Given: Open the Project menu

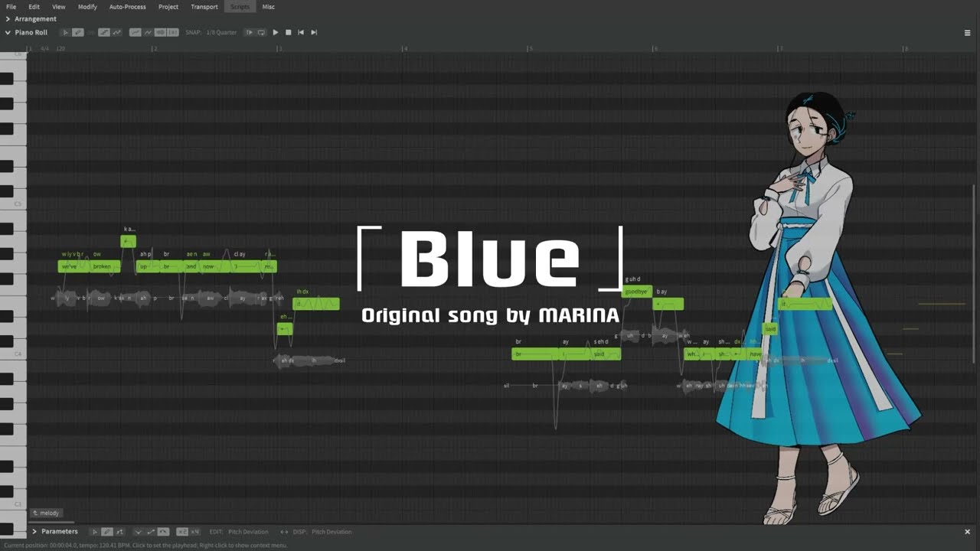Looking at the screenshot, I should (x=168, y=7).
